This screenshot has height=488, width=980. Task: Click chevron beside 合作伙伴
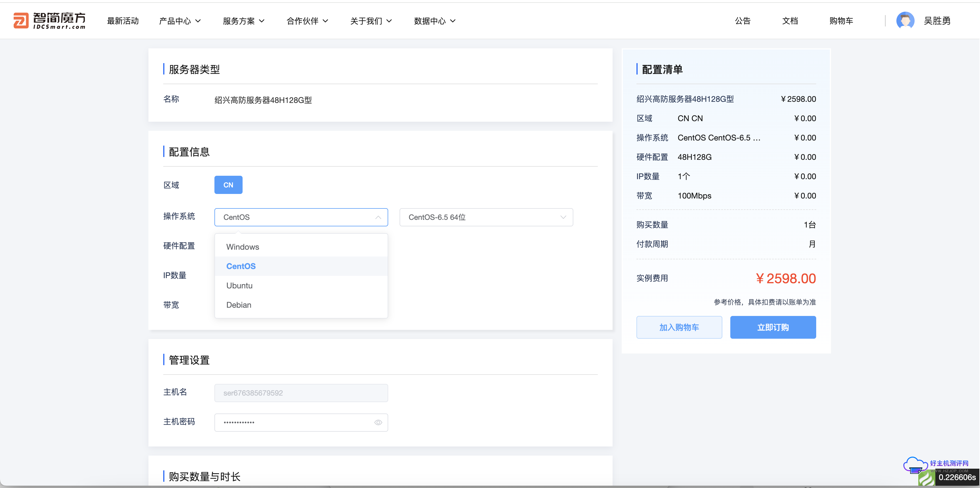[x=325, y=21]
